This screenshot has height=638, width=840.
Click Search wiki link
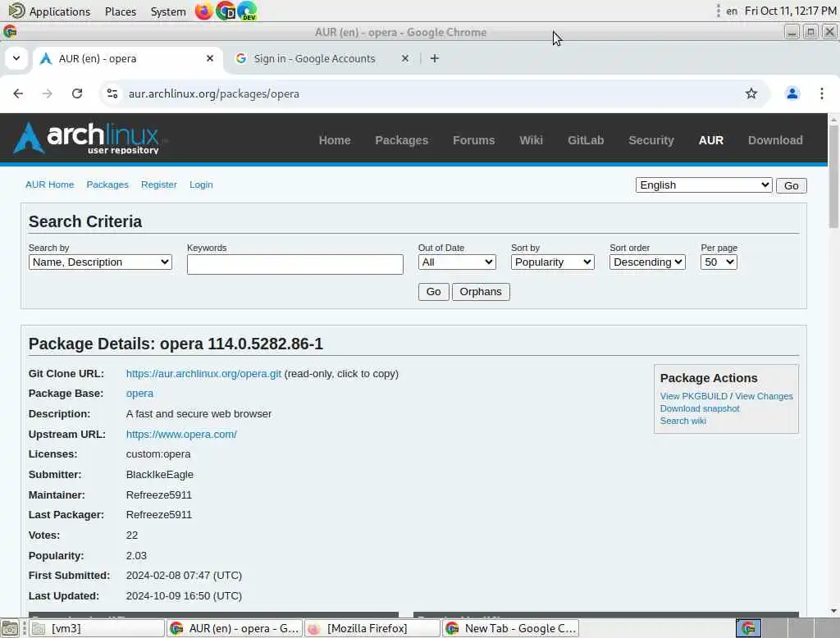pos(682,421)
